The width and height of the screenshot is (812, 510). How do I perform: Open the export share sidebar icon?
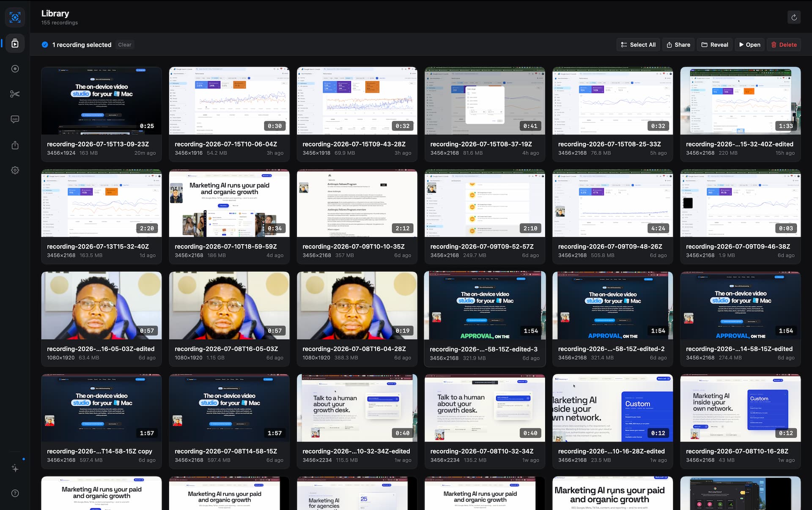[15, 145]
